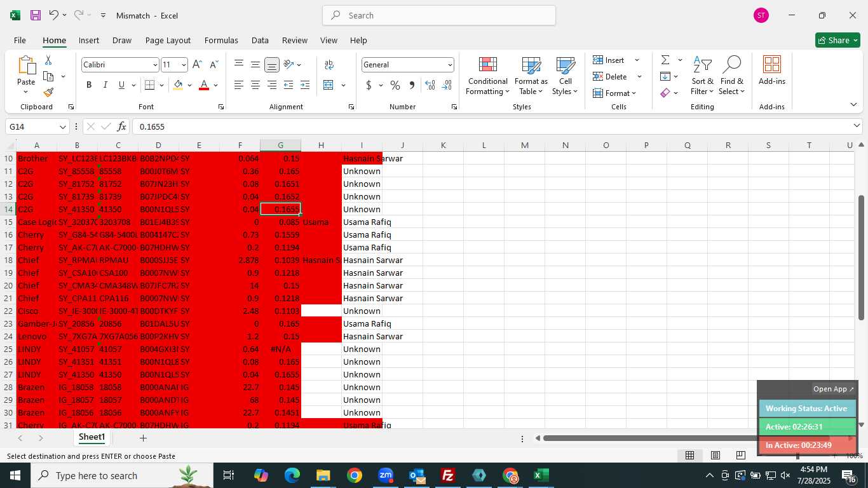Click the Orientation text angle icon
The width and height of the screenshot is (868, 488).
(288, 64)
